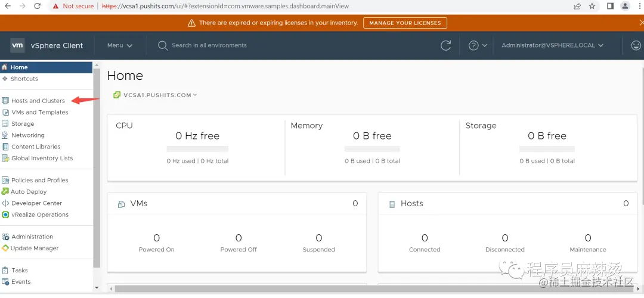Bookmark this page with star icon

(592, 6)
